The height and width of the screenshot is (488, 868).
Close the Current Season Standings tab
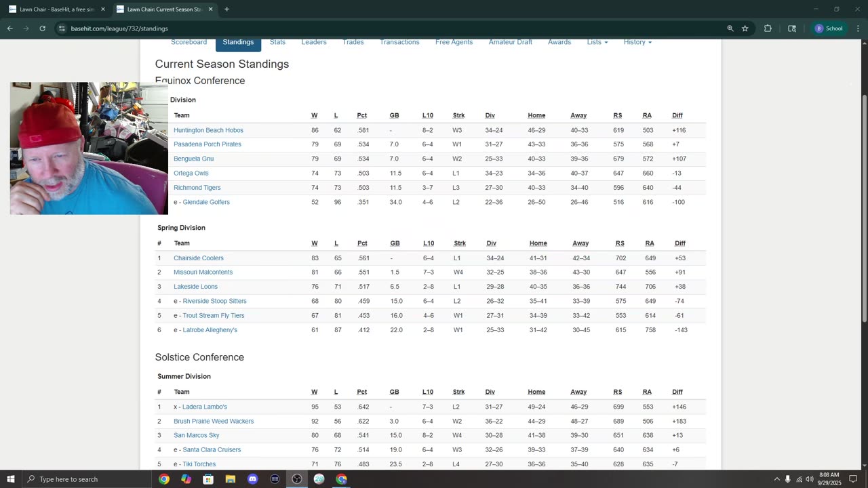[x=210, y=9]
